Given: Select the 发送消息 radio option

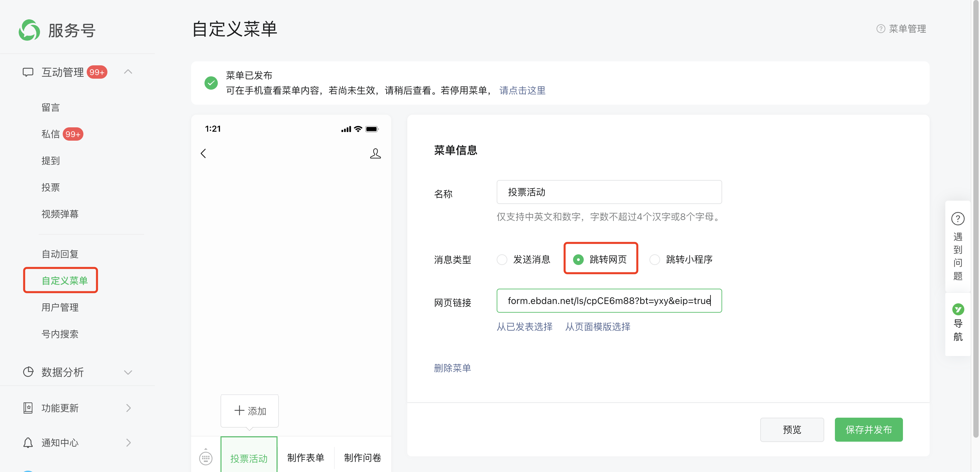Looking at the screenshot, I should click(502, 260).
